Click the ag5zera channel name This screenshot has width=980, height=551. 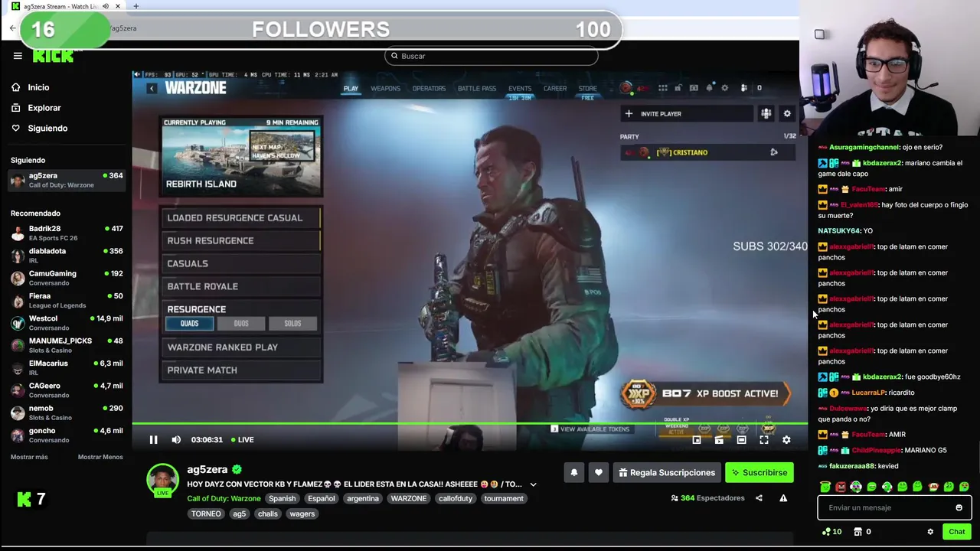click(x=207, y=469)
